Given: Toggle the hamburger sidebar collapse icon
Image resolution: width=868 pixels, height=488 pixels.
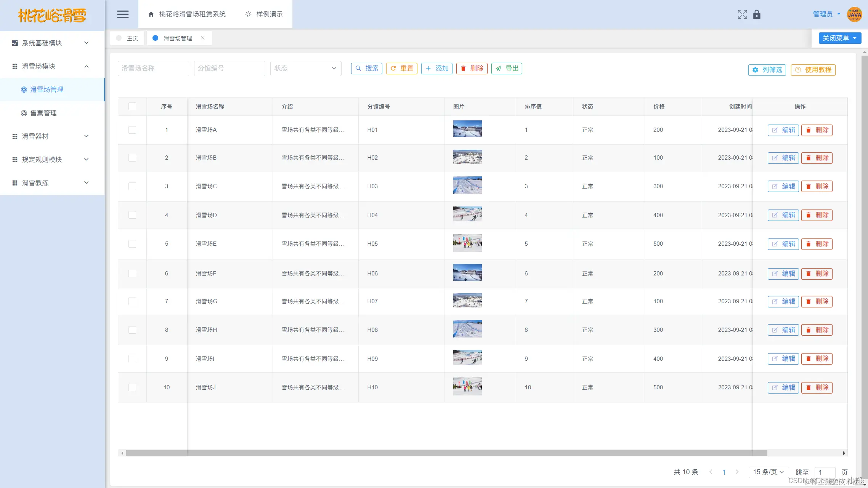Looking at the screenshot, I should click(122, 14).
